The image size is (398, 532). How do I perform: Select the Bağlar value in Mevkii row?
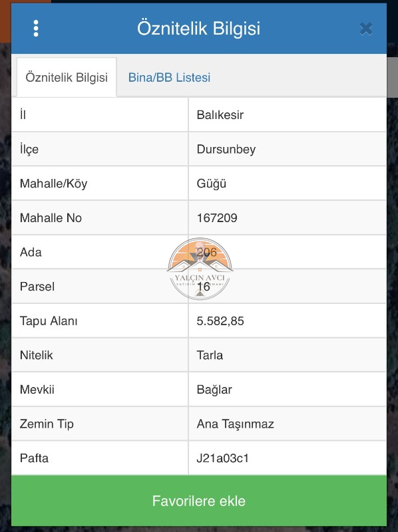[x=214, y=390]
